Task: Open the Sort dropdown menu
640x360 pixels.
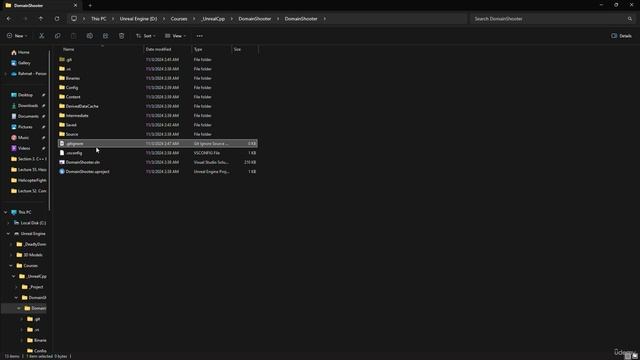Action: point(146,36)
